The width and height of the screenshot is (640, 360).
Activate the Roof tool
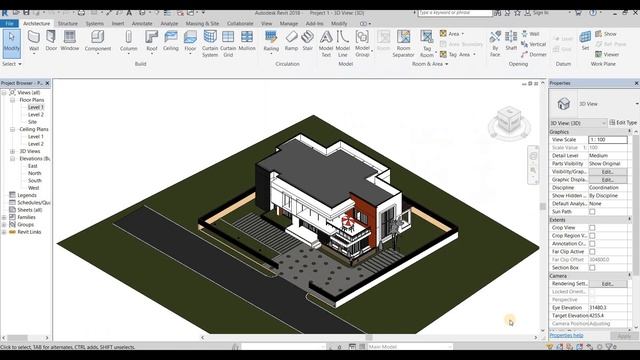[x=151, y=42]
